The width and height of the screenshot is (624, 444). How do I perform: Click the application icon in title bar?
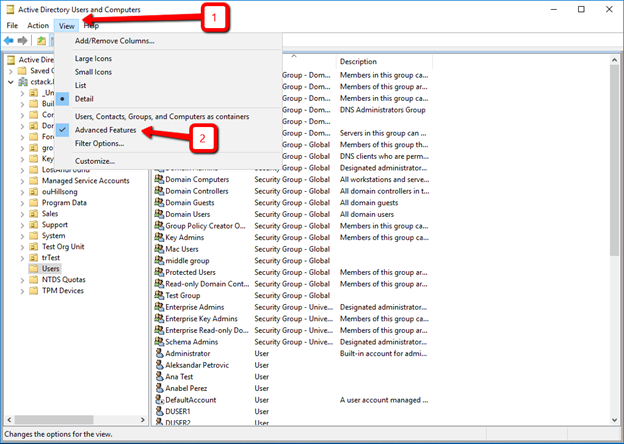[11, 9]
